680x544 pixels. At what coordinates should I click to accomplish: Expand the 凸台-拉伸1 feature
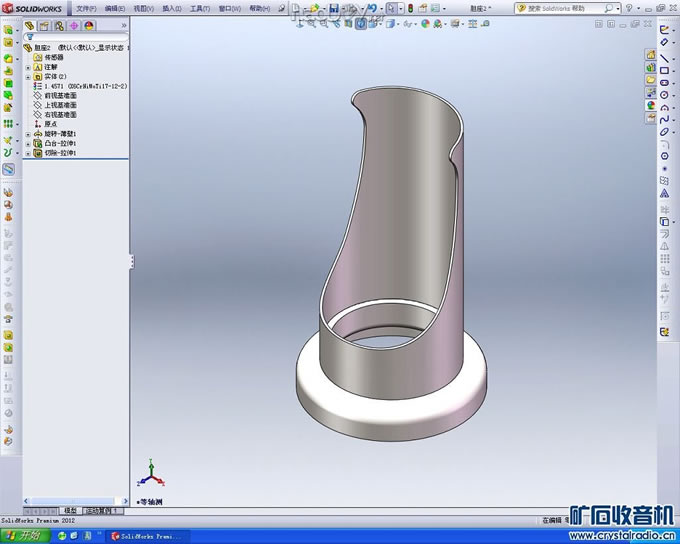(28, 144)
